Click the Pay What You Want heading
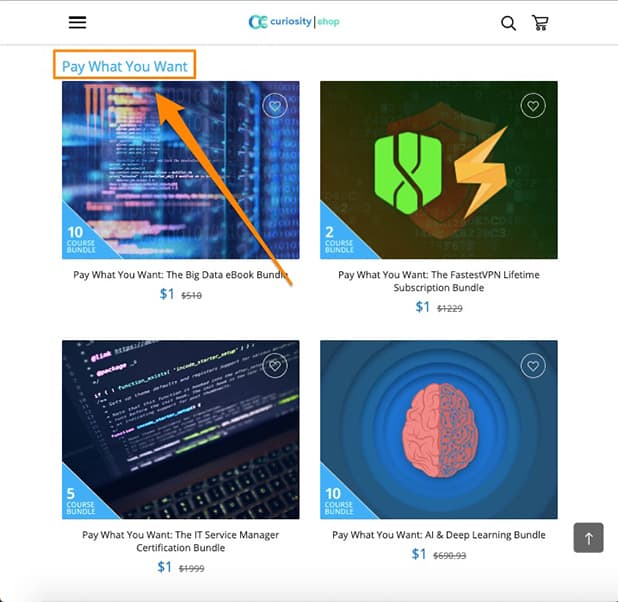This screenshot has width=618, height=602. pos(124,67)
